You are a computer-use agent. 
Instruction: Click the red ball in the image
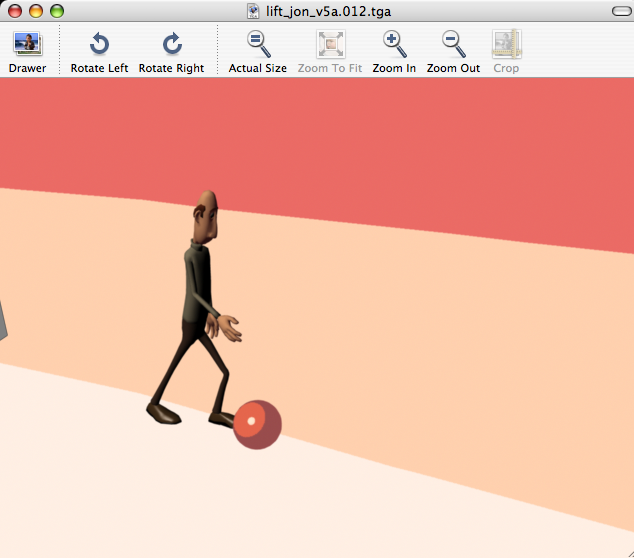click(x=257, y=424)
